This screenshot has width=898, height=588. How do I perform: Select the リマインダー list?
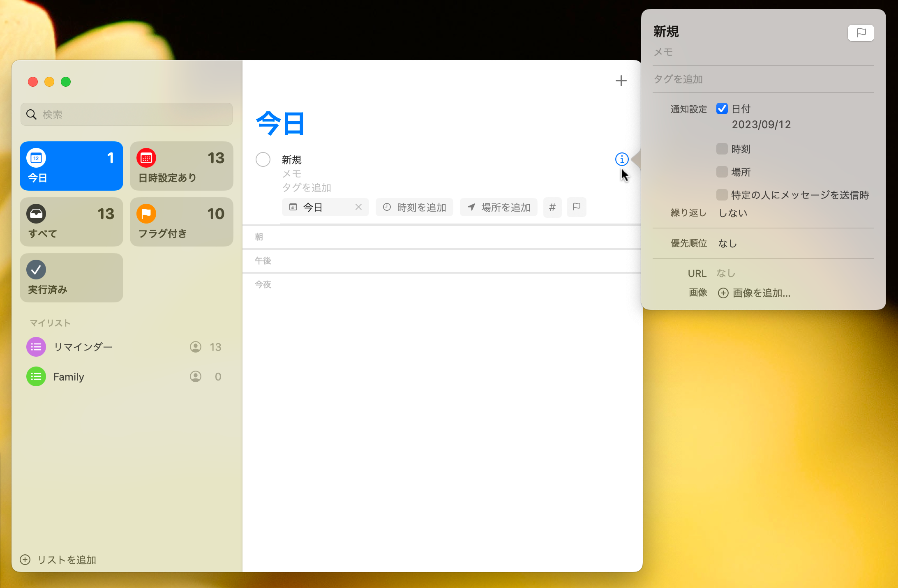[x=83, y=347]
